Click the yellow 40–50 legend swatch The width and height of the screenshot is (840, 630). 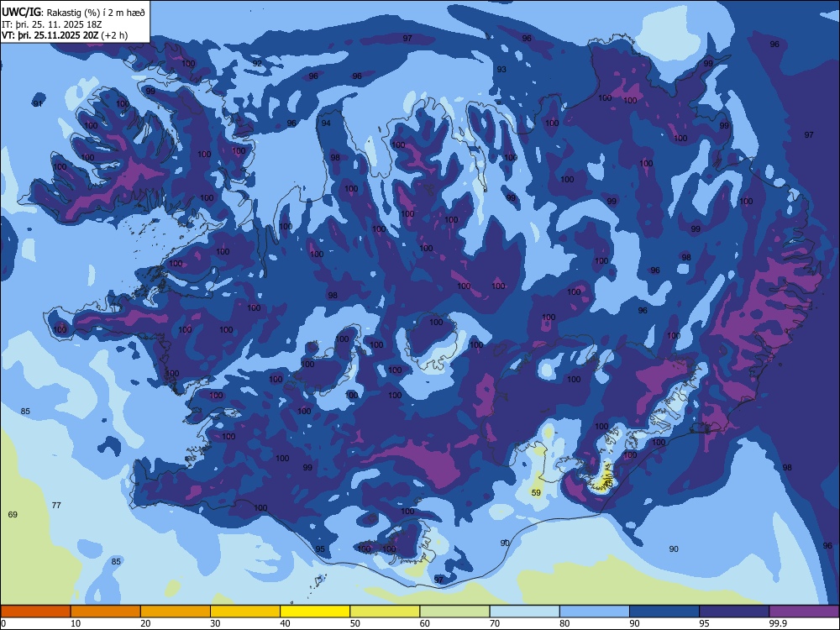point(315,612)
